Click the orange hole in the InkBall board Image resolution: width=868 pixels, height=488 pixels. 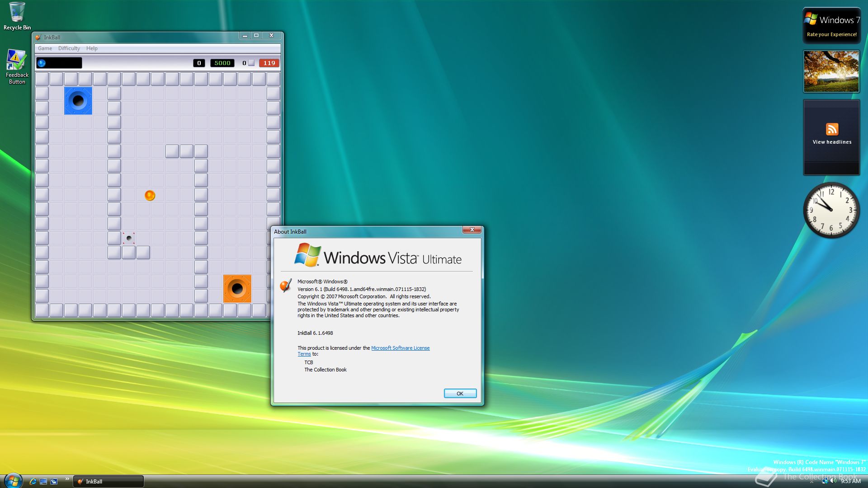click(x=237, y=289)
